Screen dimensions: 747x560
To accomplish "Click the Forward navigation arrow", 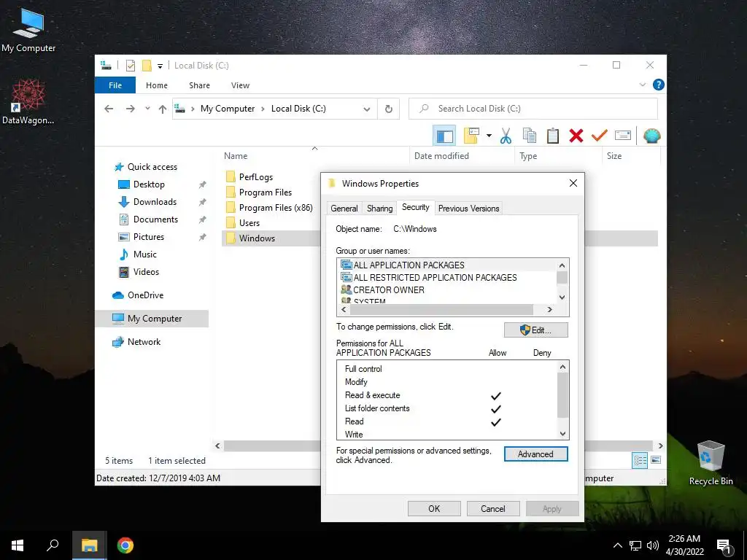I will pyautogui.click(x=130, y=109).
